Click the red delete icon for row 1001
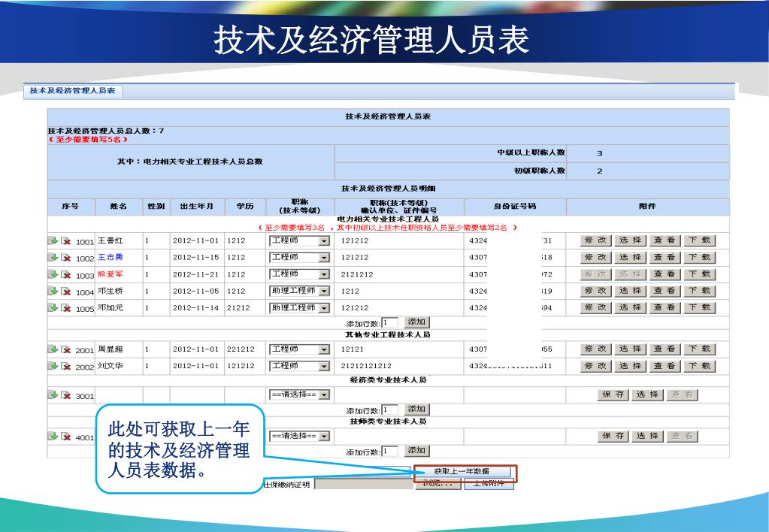Screen dimensions: 769x532 click(x=65, y=241)
